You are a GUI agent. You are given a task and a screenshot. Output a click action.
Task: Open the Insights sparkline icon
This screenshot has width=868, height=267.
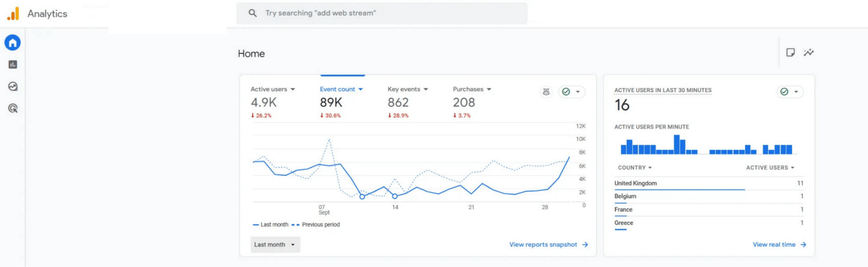(809, 53)
